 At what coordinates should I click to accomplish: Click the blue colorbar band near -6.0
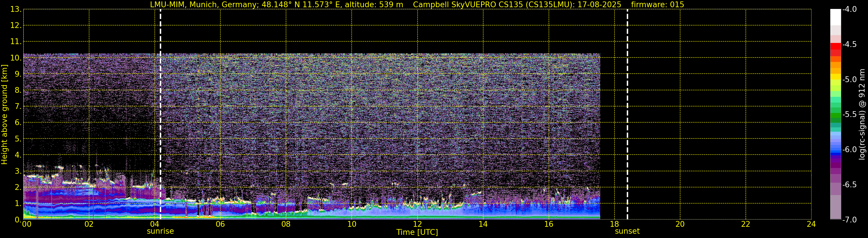click(x=835, y=149)
